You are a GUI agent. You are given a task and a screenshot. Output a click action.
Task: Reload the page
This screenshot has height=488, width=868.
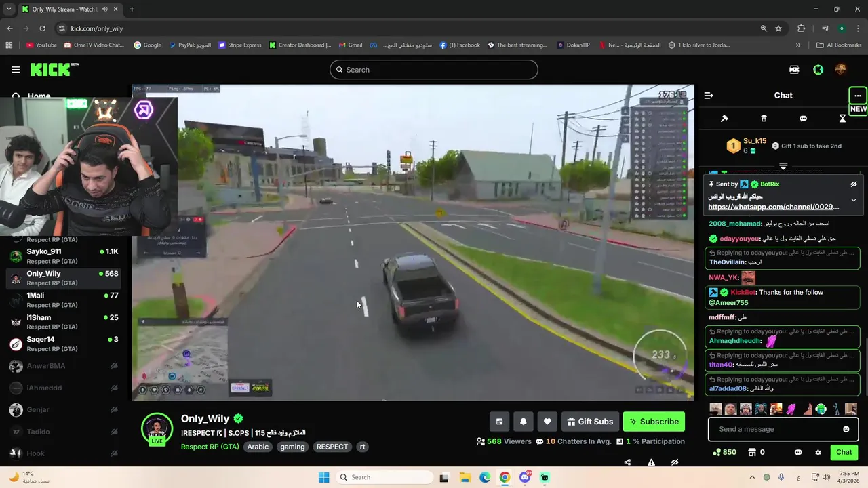coord(42,28)
